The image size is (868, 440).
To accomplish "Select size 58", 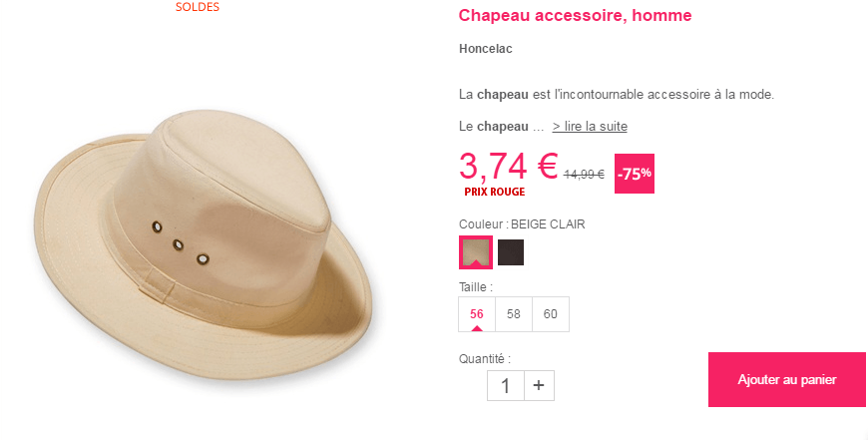I will point(514,314).
